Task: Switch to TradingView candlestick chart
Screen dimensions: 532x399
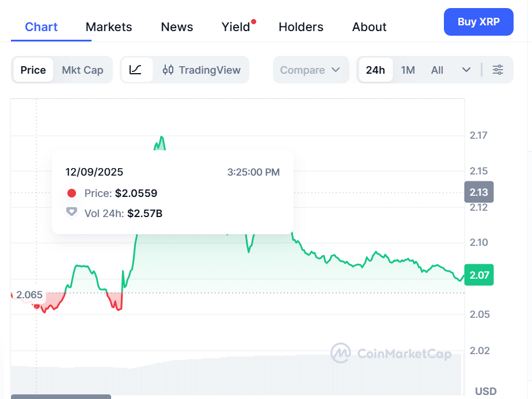Action: click(202, 70)
